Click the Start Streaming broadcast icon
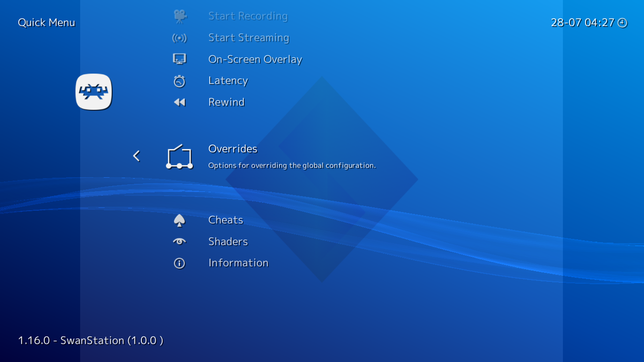 click(x=180, y=37)
